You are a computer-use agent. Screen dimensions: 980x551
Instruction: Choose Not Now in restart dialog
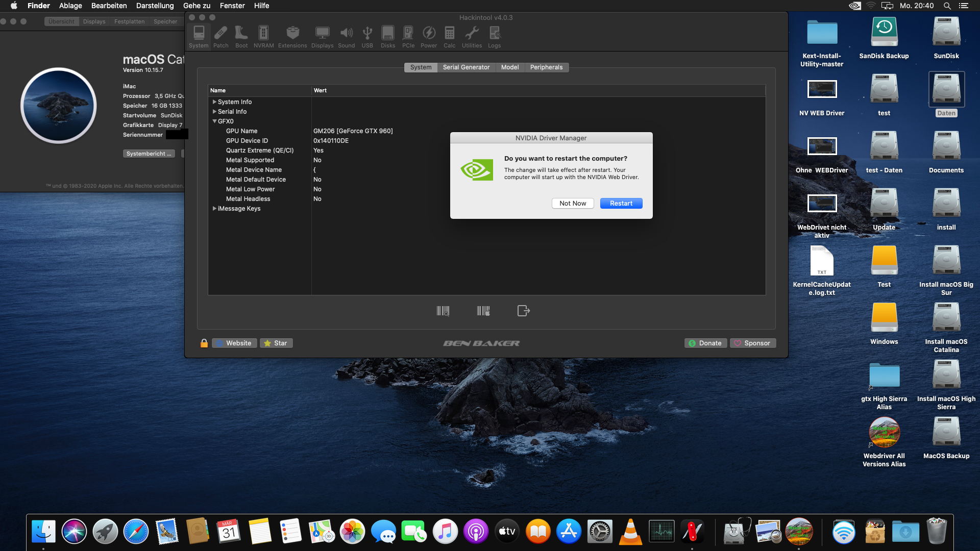pyautogui.click(x=573, y=203)
